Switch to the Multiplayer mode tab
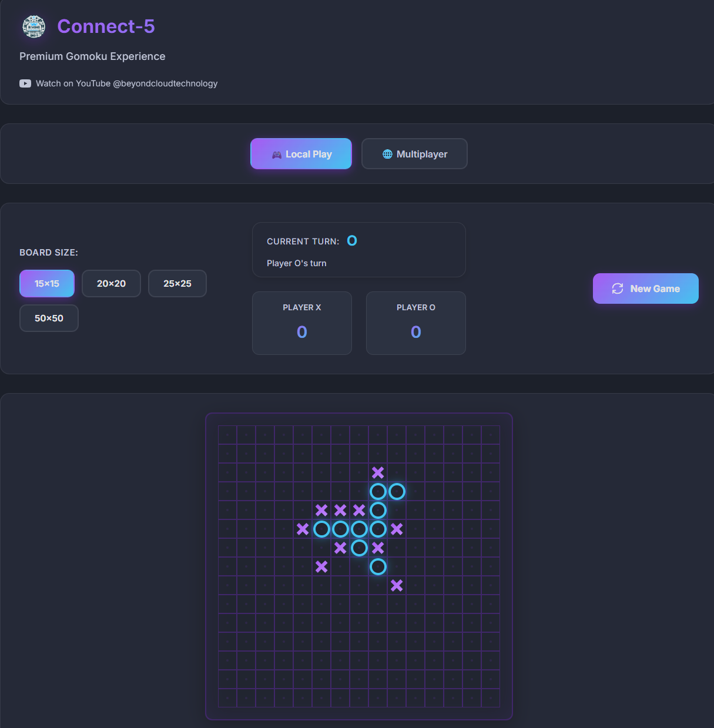 click(414, 154)
